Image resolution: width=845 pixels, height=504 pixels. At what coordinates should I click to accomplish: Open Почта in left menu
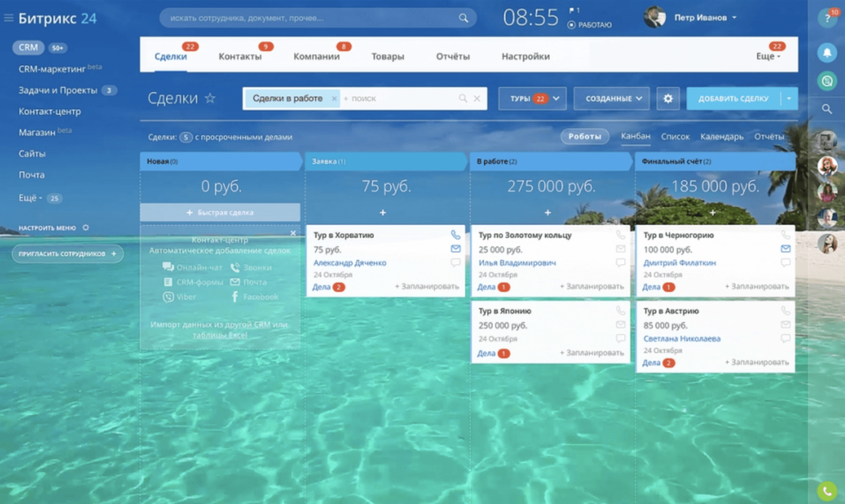pos(32,174)
